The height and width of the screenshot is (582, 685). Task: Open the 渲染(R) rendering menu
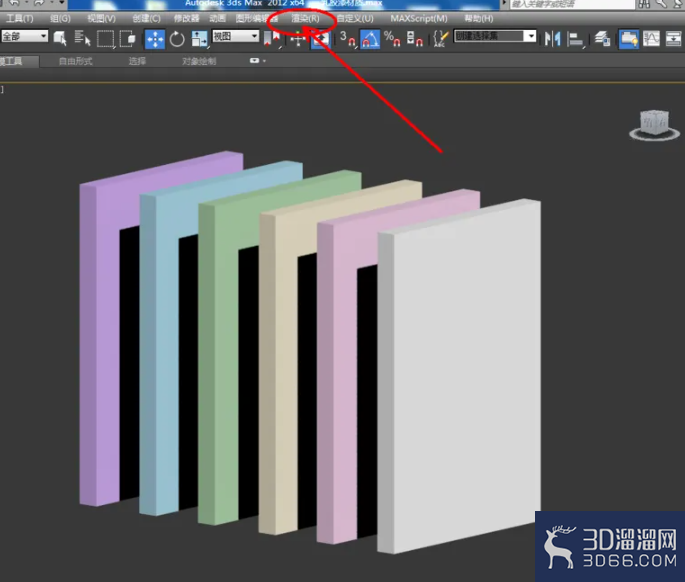point(305,18)
